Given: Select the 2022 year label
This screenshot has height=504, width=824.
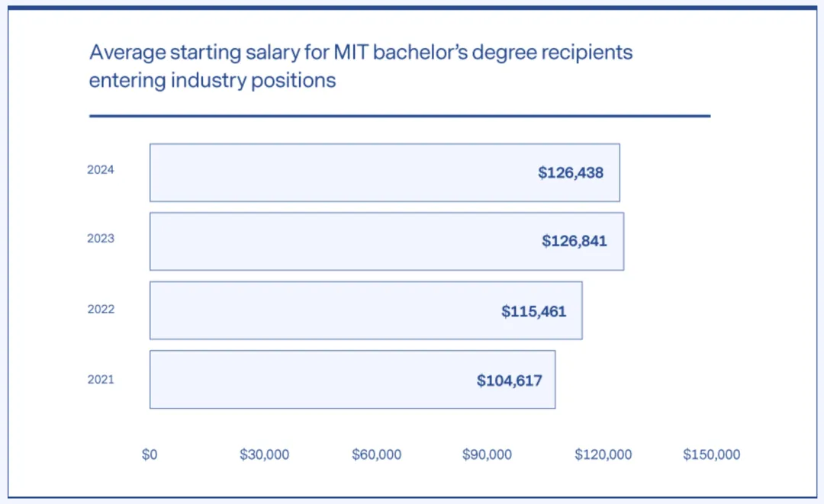Looking at the screenshot, I should [x=101, y=309].
